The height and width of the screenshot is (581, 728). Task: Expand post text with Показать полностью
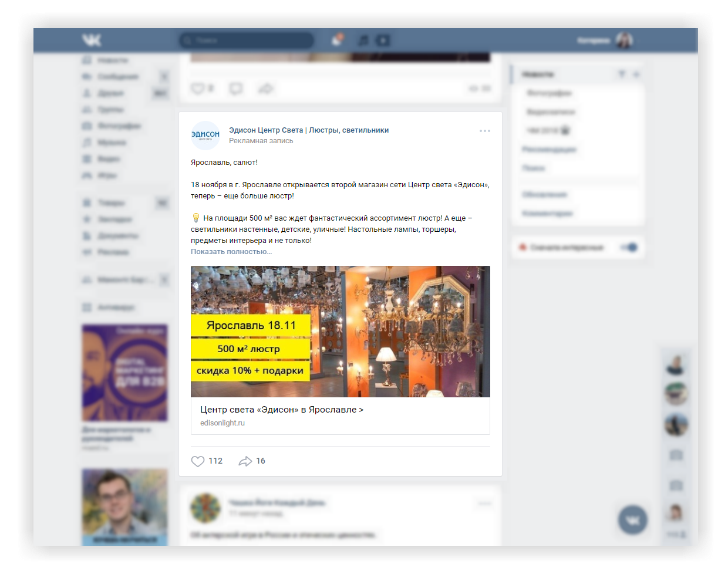pos(231,252)
